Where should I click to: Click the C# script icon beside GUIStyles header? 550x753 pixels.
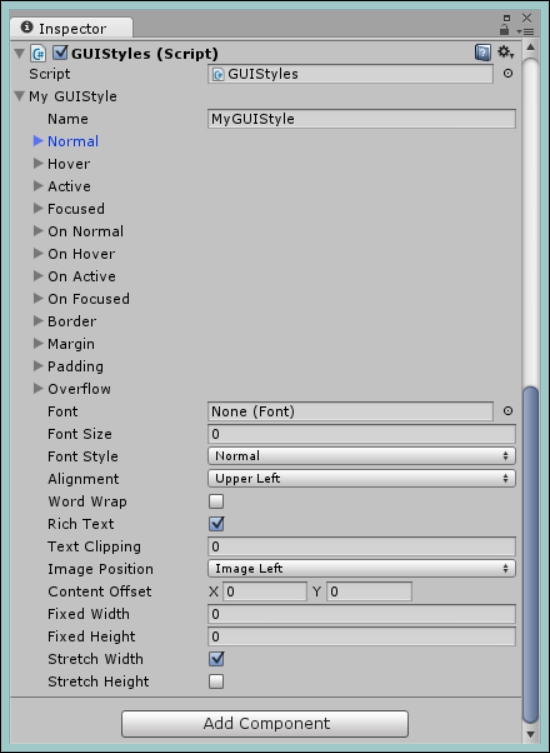point(38,53)
